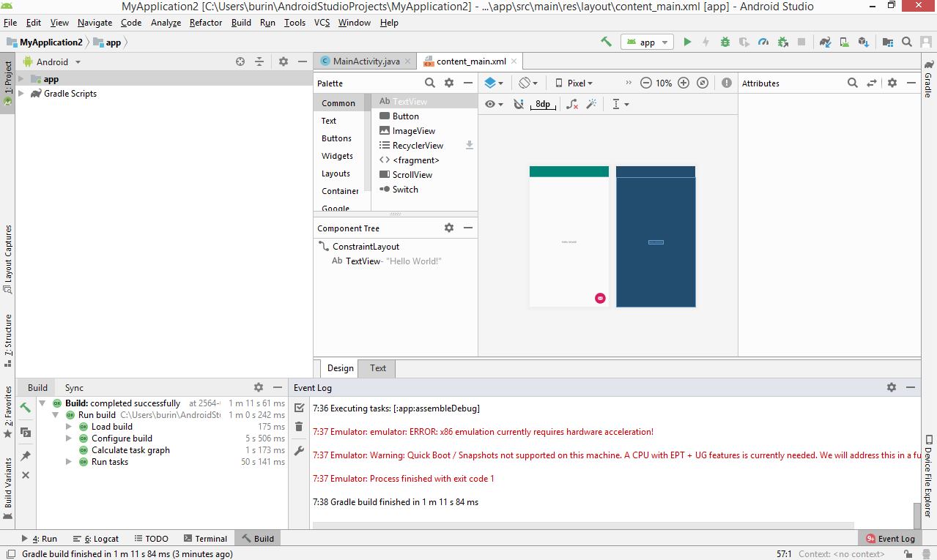
Task: Click the Debug app bug icon
Action: 725,42
